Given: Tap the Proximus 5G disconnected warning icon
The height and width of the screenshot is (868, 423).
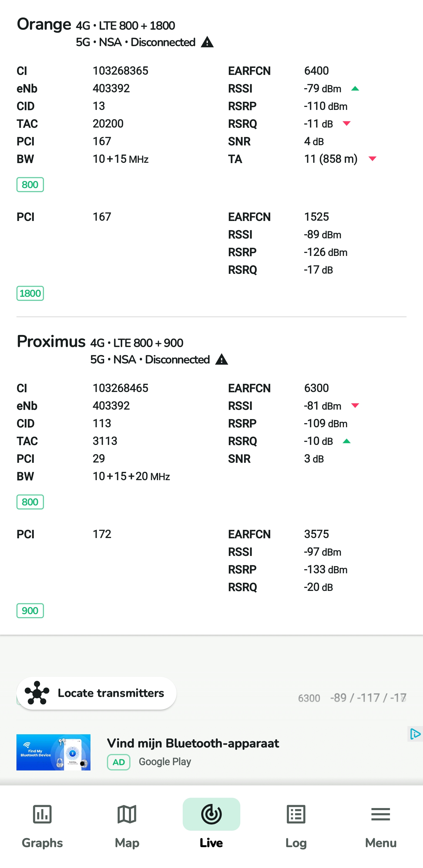Looking at the screenshot, I should (221, 360).
